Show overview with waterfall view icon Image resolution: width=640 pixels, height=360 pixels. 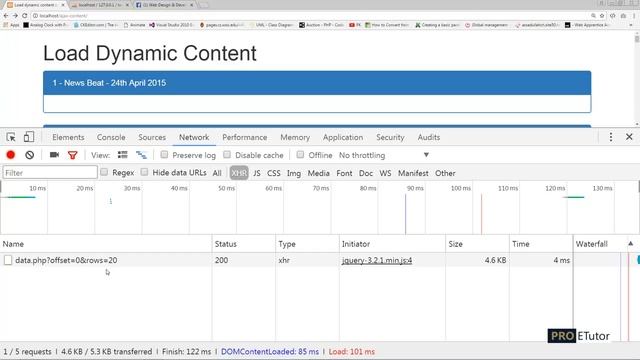tap(142, 155)
